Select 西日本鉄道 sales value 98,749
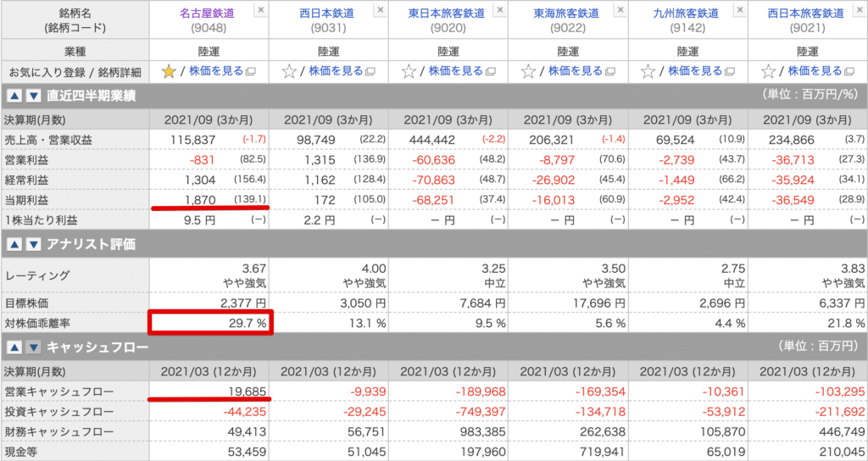This screenshot has width=868, height=461. point(317,140)
